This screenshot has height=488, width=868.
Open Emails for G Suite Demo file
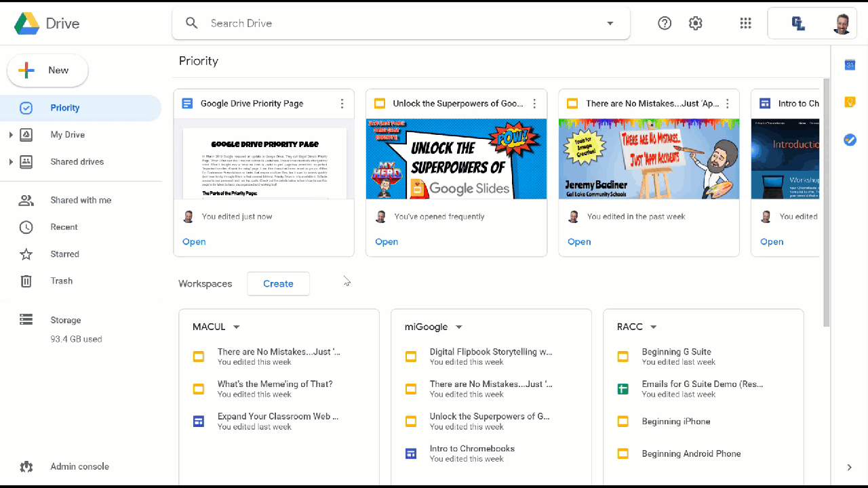click(x=703, y=389)
